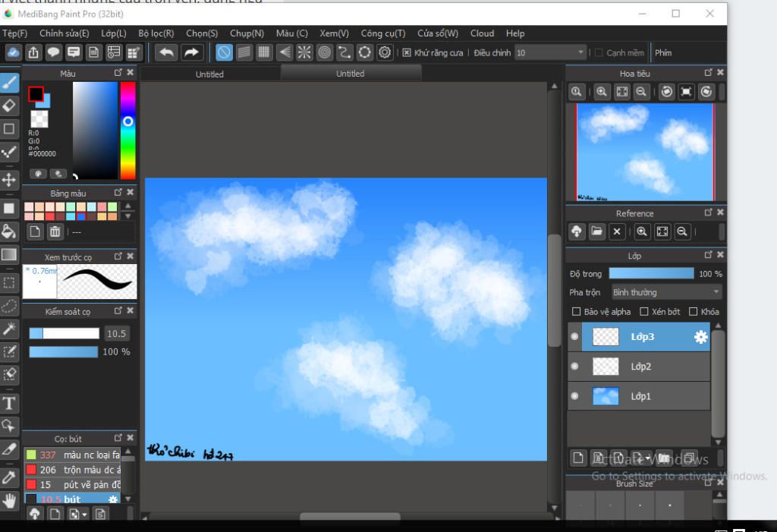The image size is (777, 532).
Task: Select the Brush tool in left toolbar
Action: pos(9,83)
